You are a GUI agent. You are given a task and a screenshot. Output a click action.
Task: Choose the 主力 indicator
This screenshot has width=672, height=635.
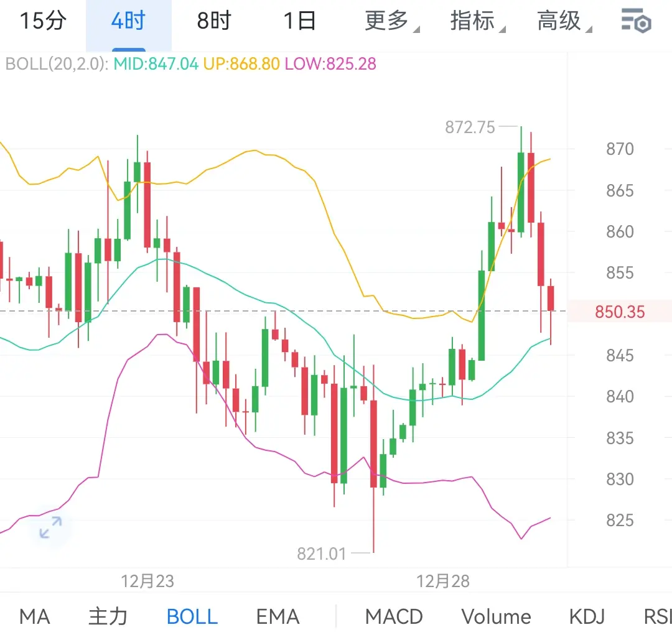click(x=108, y=617)
